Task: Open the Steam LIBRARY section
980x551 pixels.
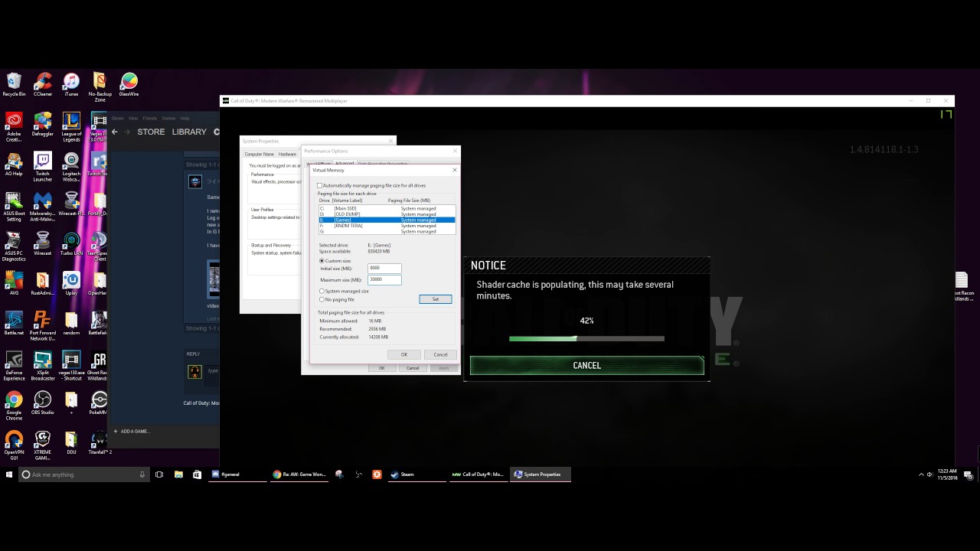Action: click(x=189, y=132)
